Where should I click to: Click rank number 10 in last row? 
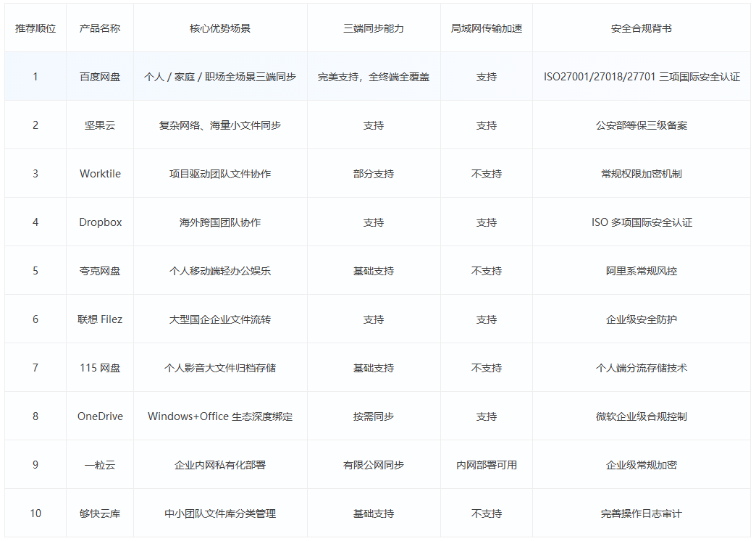click(35, 513)
